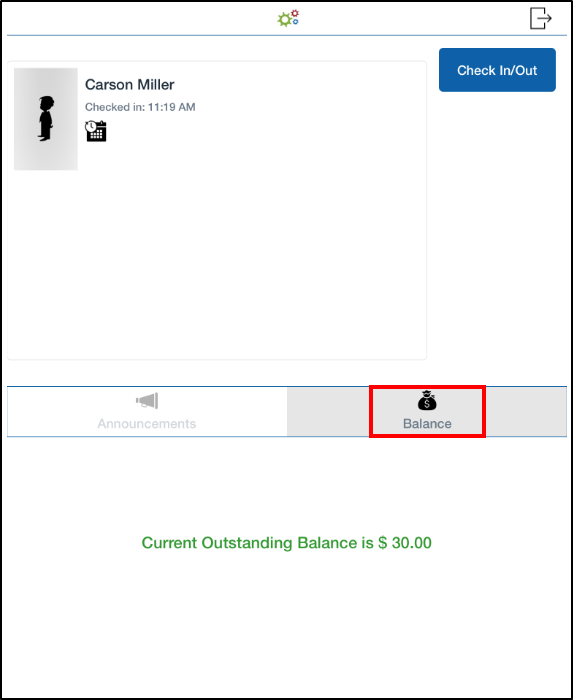Screen dimensions: 573x700
Task: Click the Current Outstanding Balance message
Action: coord(286,543)
